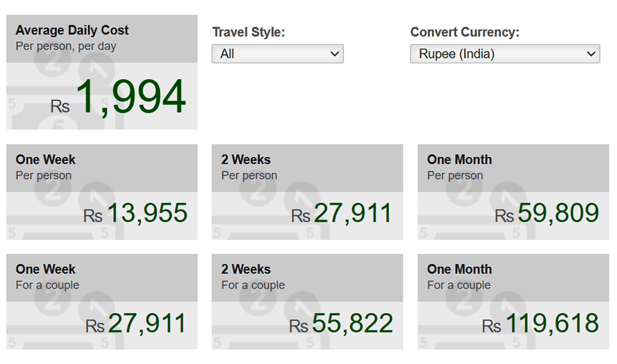This screenshot has width=617, height=364.
Task: Click the Per person, per day subtitle
Action: point(66,46)
